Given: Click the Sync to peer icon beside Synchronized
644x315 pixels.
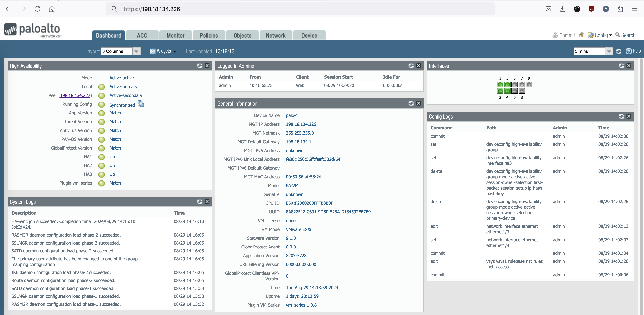Looking at the screenshot, I should coord(141,104).
